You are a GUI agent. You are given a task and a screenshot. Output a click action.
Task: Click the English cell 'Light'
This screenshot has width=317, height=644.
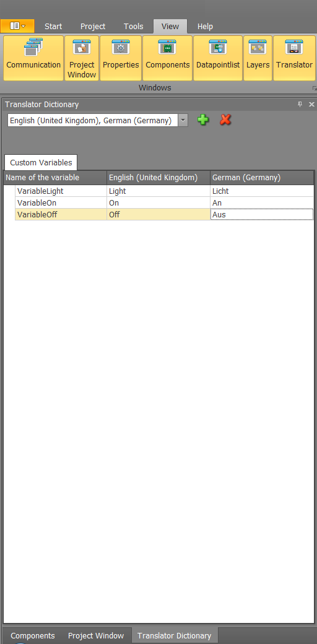(x=158, y=191)
